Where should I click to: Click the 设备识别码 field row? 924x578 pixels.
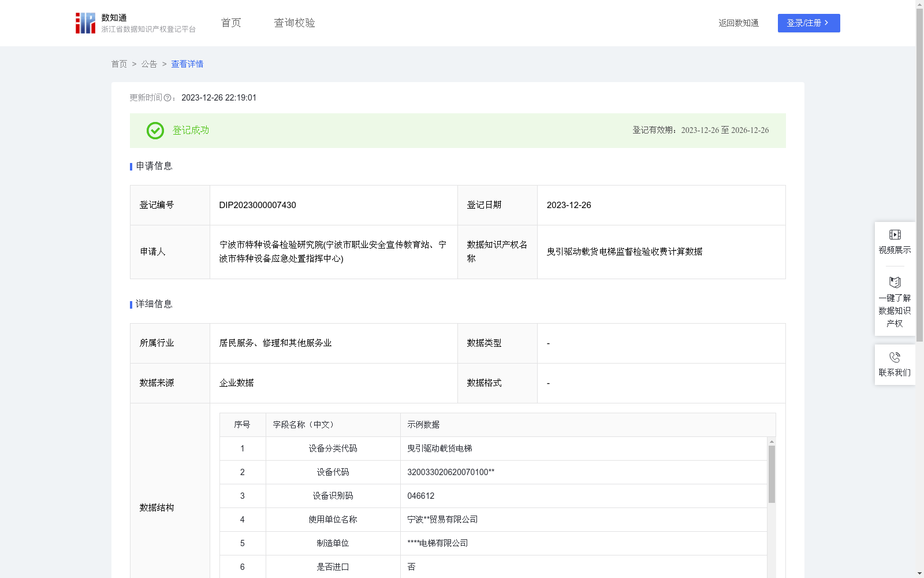click(493, 496)
